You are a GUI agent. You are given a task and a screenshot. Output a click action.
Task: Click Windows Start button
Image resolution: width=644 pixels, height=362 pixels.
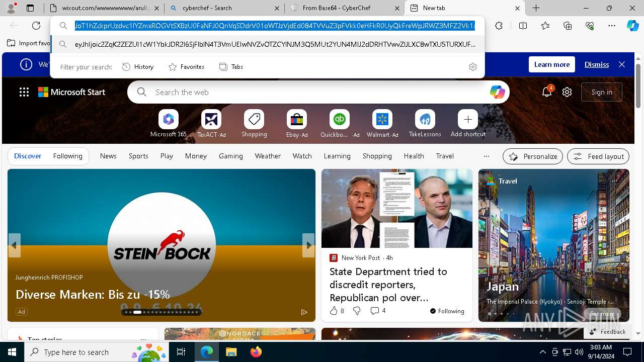pos(12,352)
